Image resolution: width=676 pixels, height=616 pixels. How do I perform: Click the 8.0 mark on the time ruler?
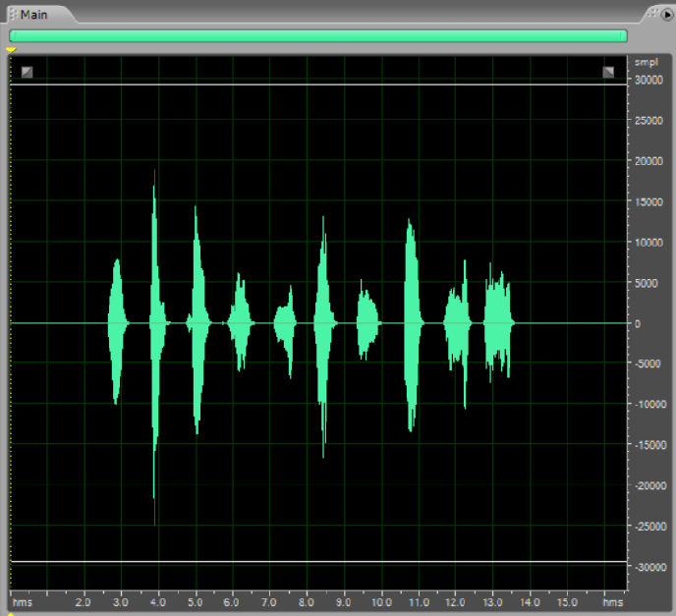[x=306, y=601]
